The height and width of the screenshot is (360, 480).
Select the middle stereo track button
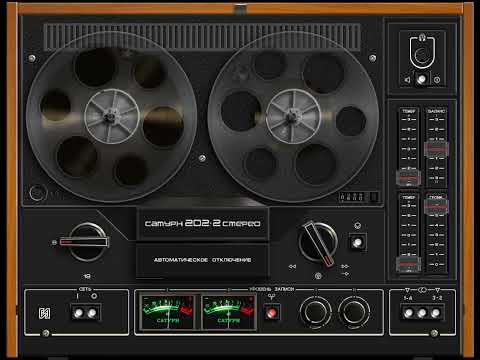coord(422,313)
